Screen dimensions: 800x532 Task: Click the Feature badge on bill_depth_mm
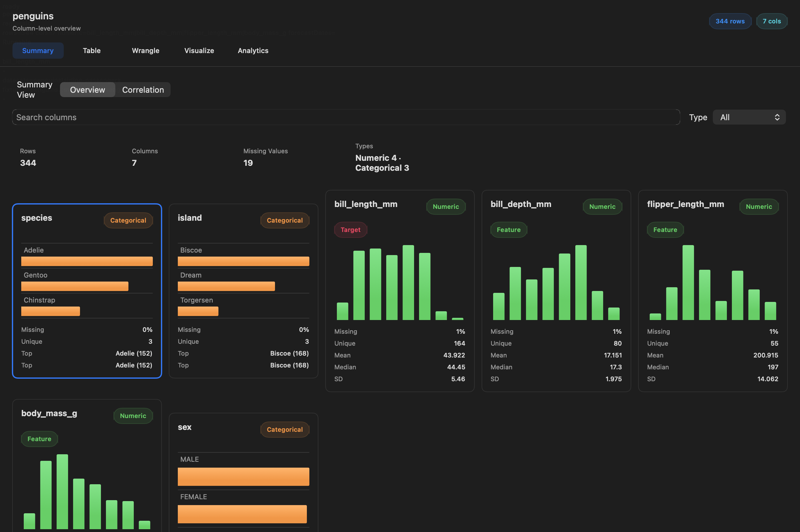point(508,230)
